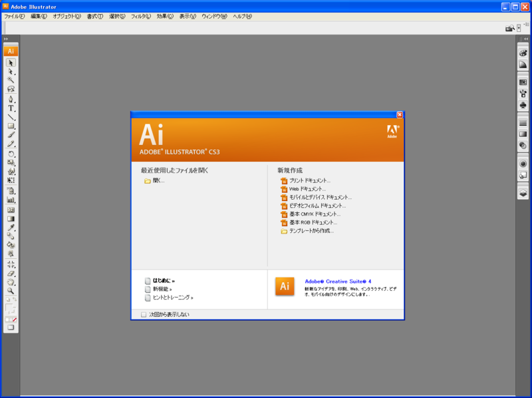Swap fill and stroke arrows
Image resolution: width=532 pixels, height=398 pixels.
tap(15, 300)
